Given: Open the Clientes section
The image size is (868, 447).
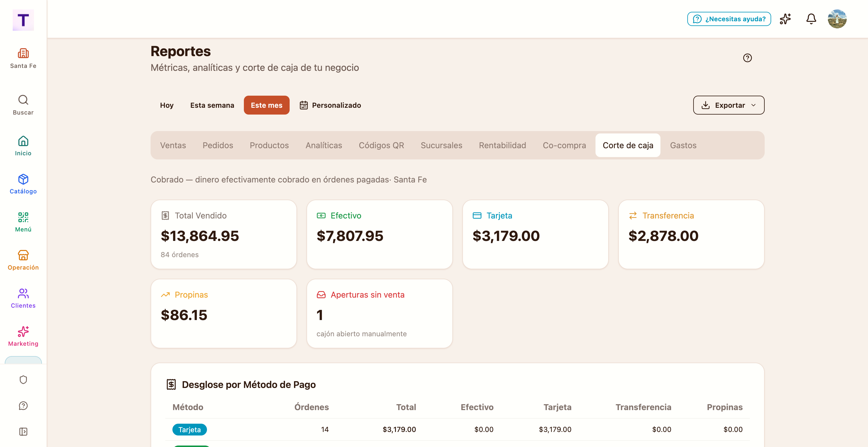Looking at the screenshot, I should 23,298.
